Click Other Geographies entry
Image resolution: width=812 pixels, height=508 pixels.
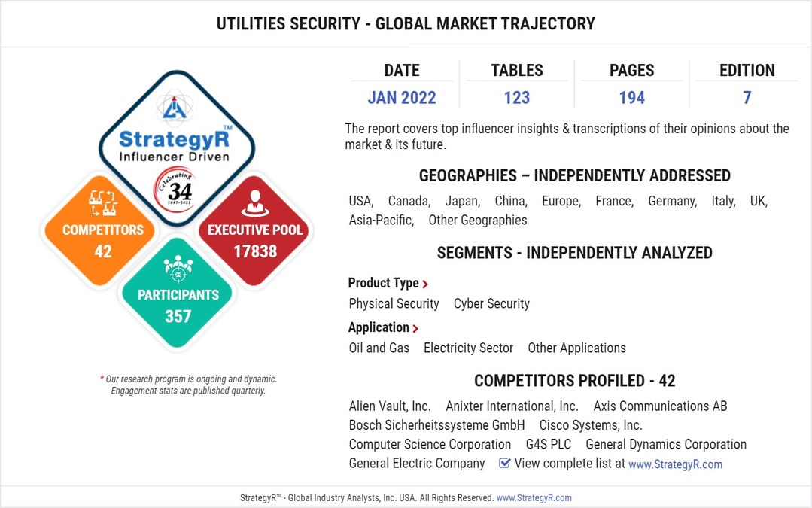pyautogui.click(x=477, y=220)
